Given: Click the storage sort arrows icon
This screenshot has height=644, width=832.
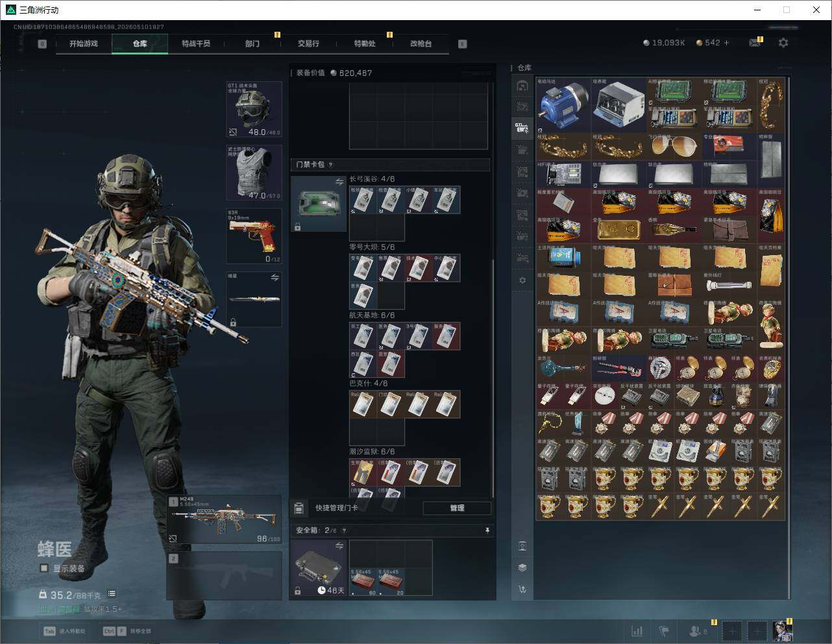Looking at the screenshot, I should 522,589.
